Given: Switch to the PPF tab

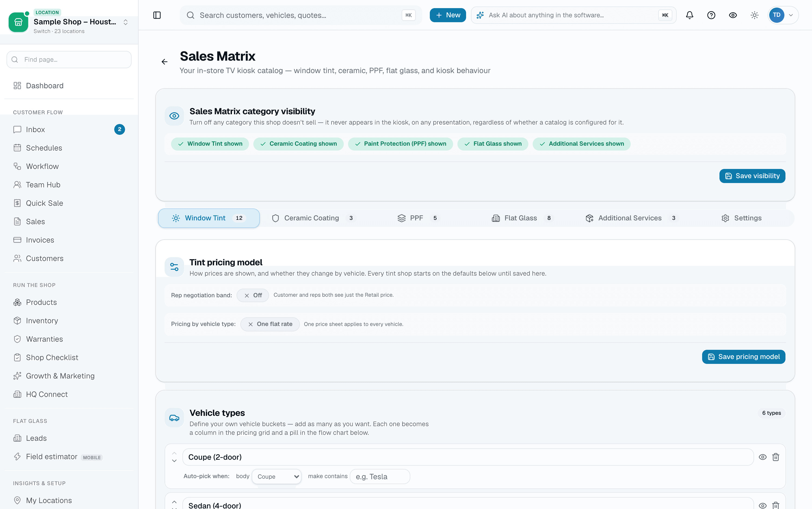Looking at the screenshot, I should [x=419, y=218].
